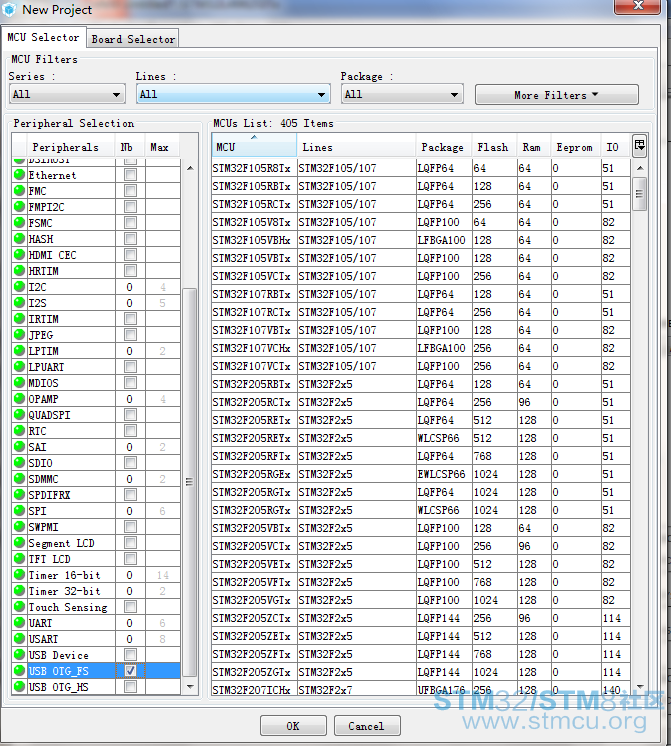Open the Lines filter dropdown
Viewport: 671px width, 746px height.
(233, 94)
